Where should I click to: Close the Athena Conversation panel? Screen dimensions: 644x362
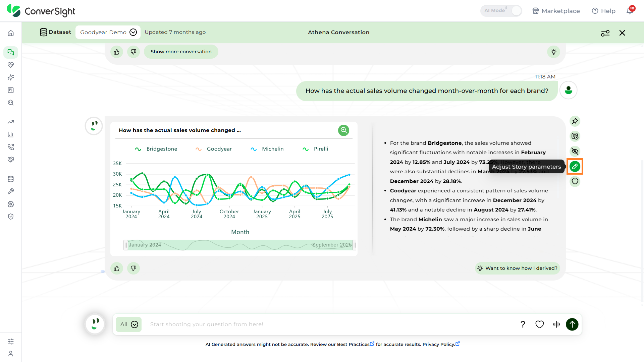pyautogui.click(x=622, y=33)
